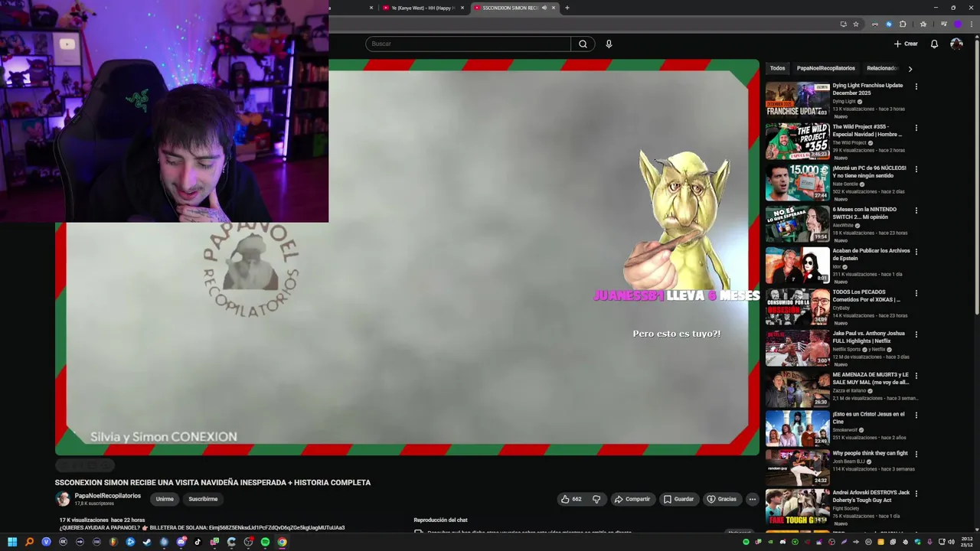This screenshot has height=551, width=980.
Task: Subscribe using the Suscribirme button
Action: click(203, 499)
